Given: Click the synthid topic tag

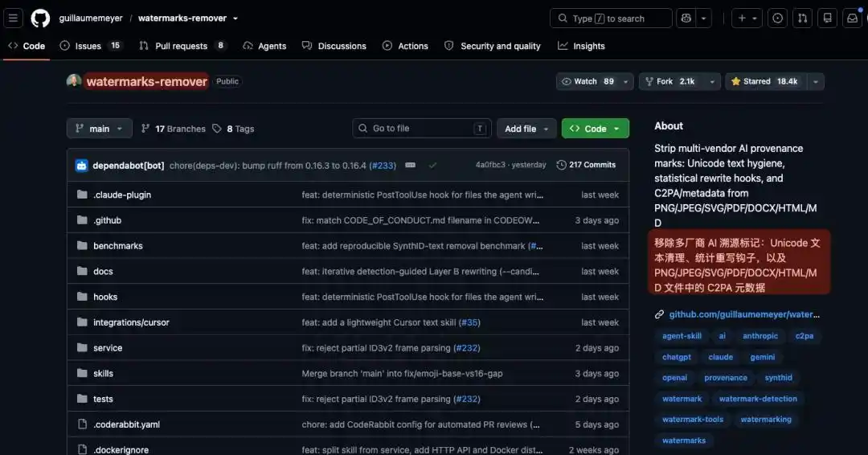Looking at the screenshot, I should 778,378.
